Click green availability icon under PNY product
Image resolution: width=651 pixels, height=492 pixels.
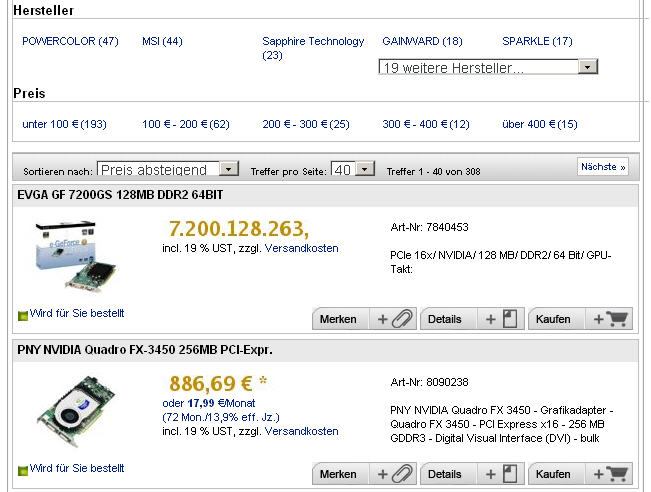pos(23,471)
